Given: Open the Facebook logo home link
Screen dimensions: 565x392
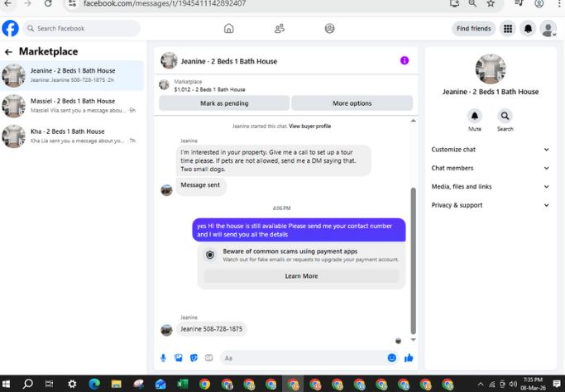Looking at the screenshot, I should coord(10,28).
